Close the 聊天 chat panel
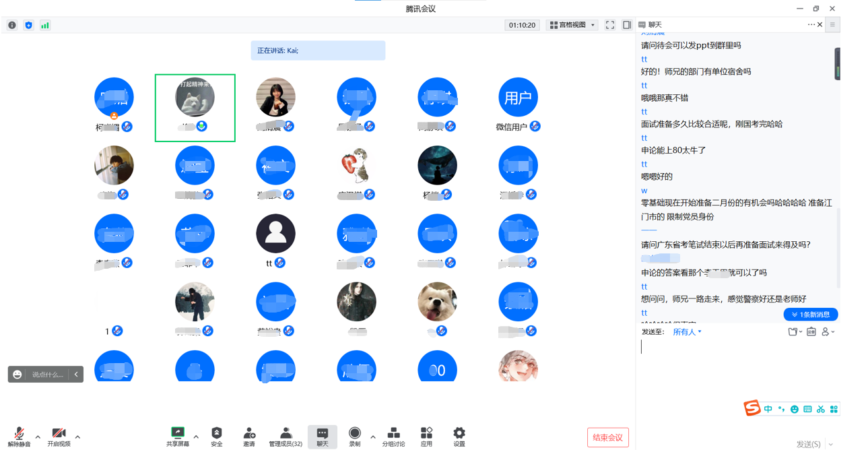 820,24
